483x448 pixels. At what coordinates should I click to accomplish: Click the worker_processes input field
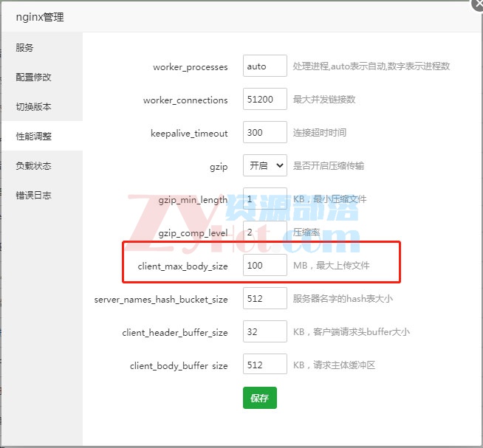point(265,66)
